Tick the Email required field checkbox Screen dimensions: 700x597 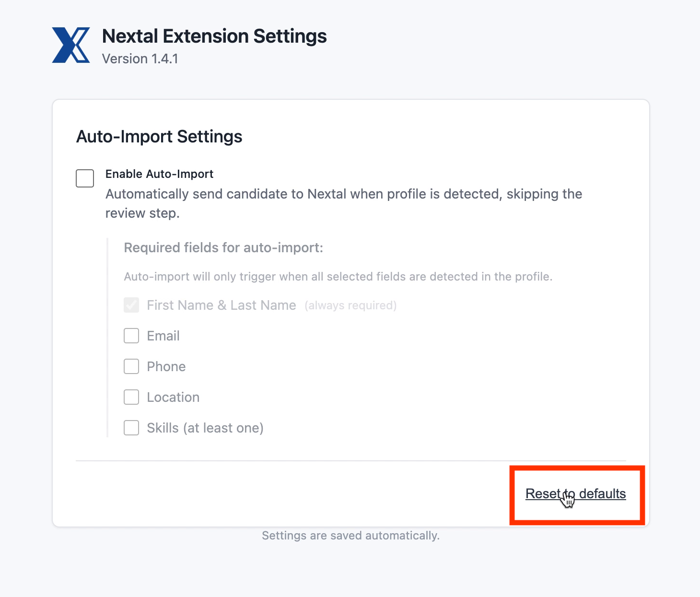pyautogui.click(x=131, y=336)
